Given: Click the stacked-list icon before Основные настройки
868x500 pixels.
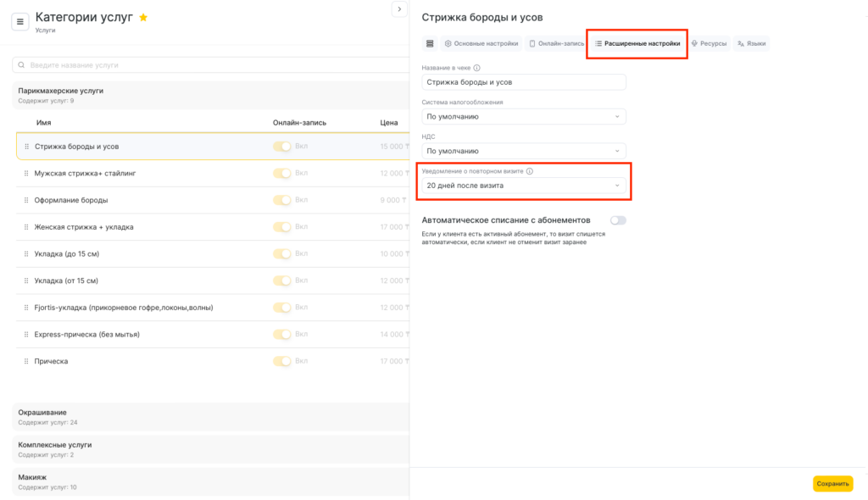Looking at the screenshot, I should [430, 43].
